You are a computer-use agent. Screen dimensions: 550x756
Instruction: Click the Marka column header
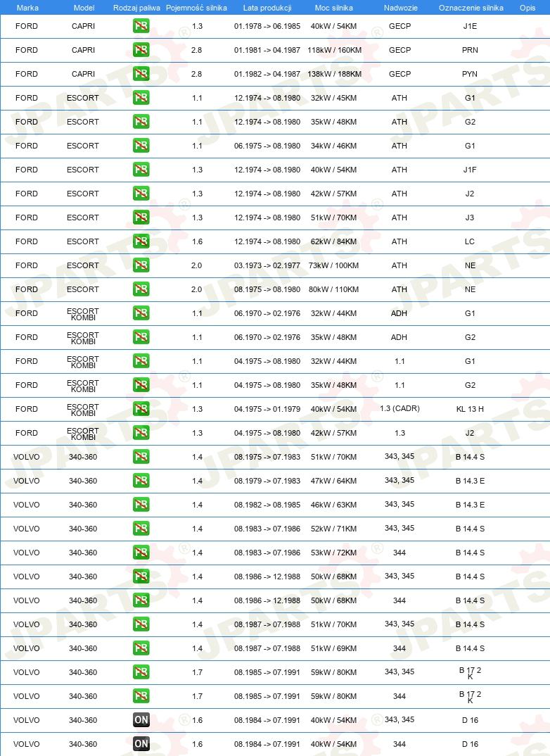tap(27, 8)
